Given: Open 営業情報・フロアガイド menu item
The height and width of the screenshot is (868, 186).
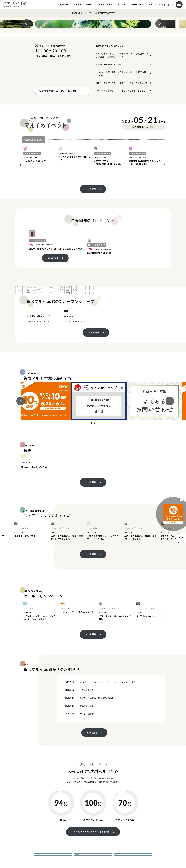Looking at the screenshot, I should 71,5.
